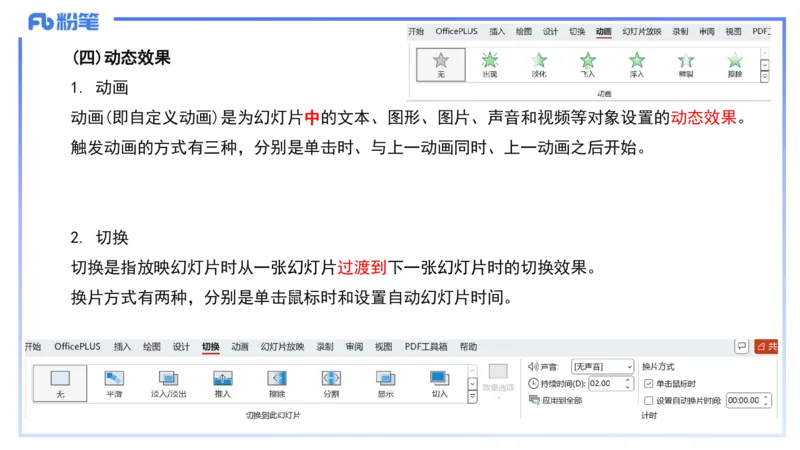Screen dimensions: 800x450
Task: Open 动画 tab in the transition ribbon
Action: click(240, 347)
